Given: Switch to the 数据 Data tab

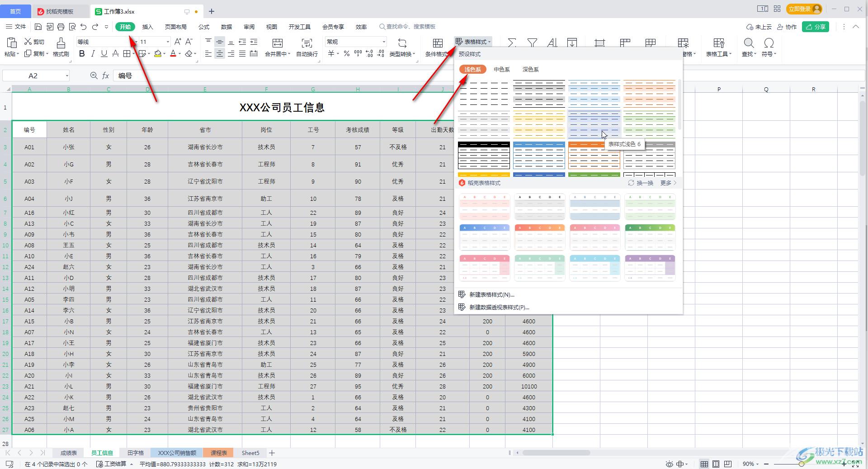Looking at the screenshot, I should click(226, 27).
